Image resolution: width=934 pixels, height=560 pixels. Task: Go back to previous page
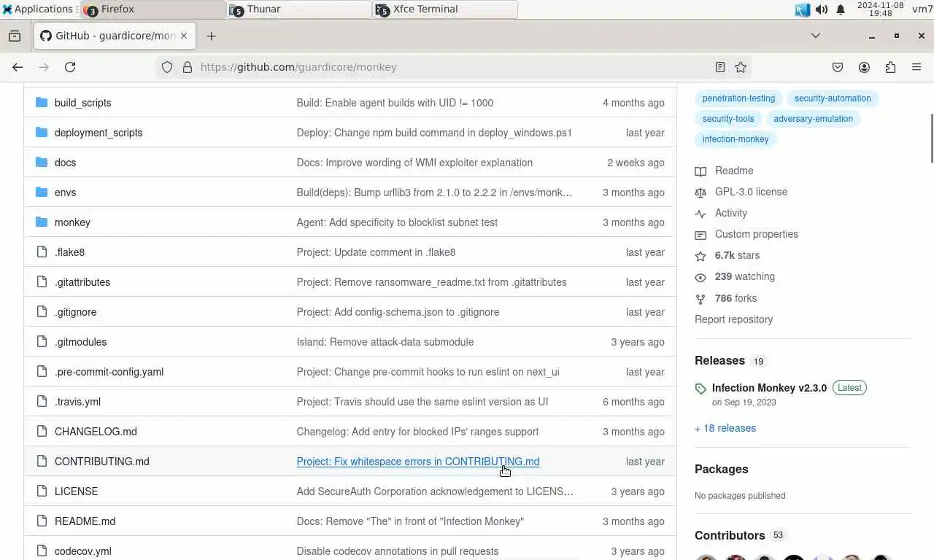18,67
